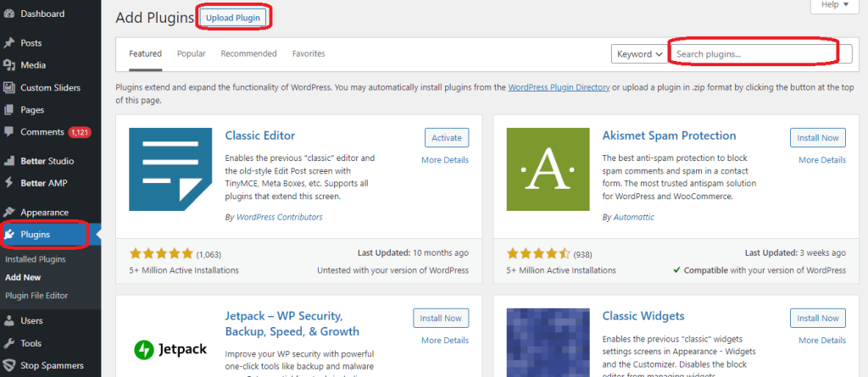The width and height of the screenshot is (868, 377).
Task: Expand the Help dropdown tab
Action: click(x=835, y=4)
